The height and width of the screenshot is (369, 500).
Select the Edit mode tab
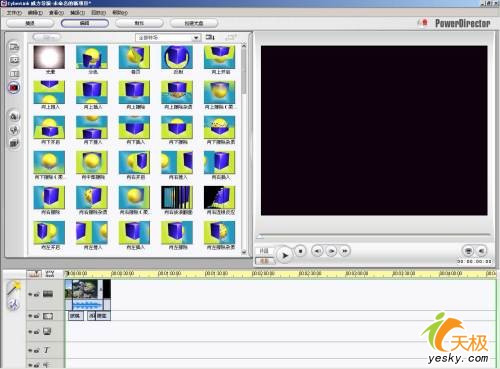point(85,23)
